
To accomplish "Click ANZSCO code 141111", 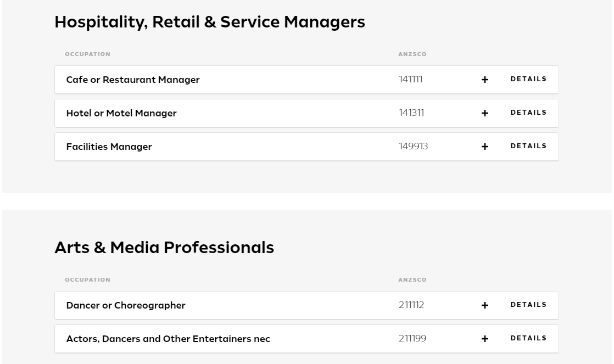I will pos(410,80).
